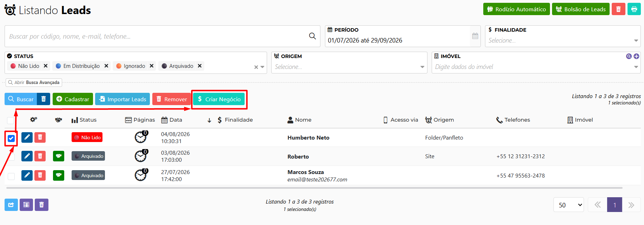
Task: Go to pagination page 1
Action: 615,205
